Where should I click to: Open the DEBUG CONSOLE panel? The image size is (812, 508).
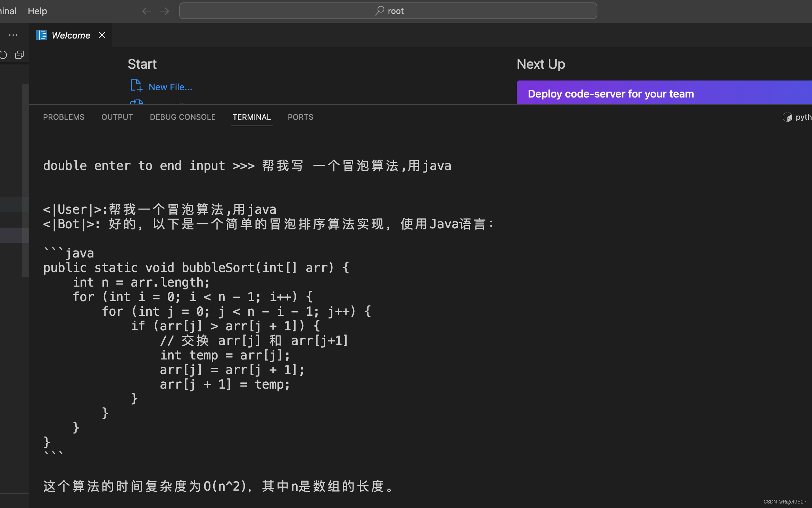tap(182, 117)
